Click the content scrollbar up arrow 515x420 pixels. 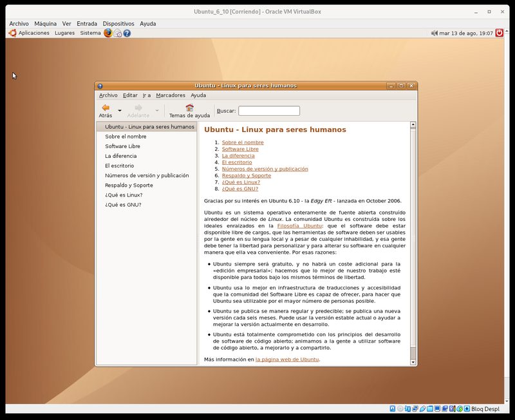click(413, 124)
